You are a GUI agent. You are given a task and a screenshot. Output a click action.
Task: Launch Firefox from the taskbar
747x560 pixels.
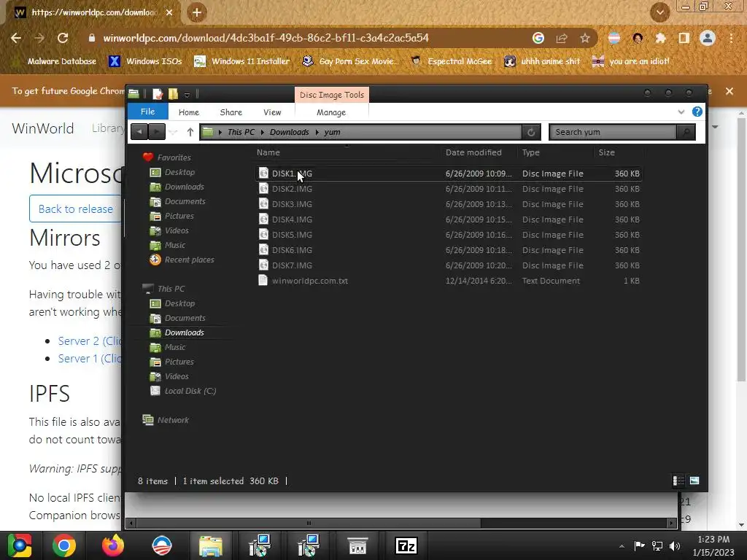[113, 545]
